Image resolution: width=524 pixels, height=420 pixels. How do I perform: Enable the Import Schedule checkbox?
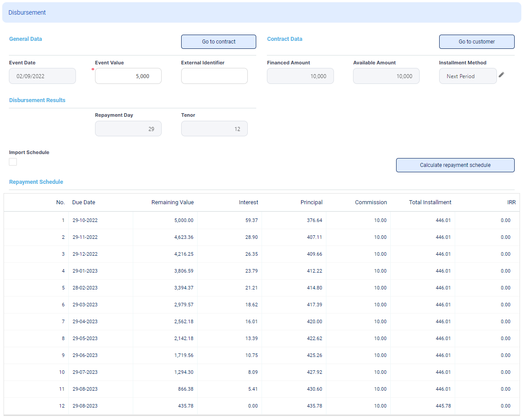[x=13, y=162]
